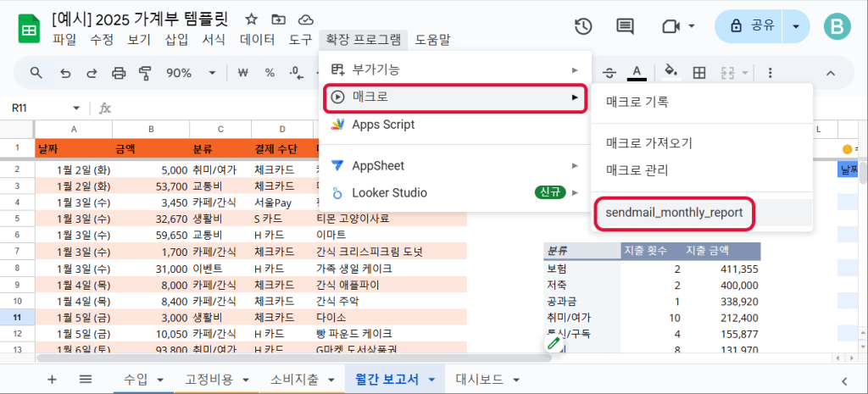This screenshot has width=868, height=394.
Task: Run the sendmail_monthly_report macro
Action: coord(675,213)
